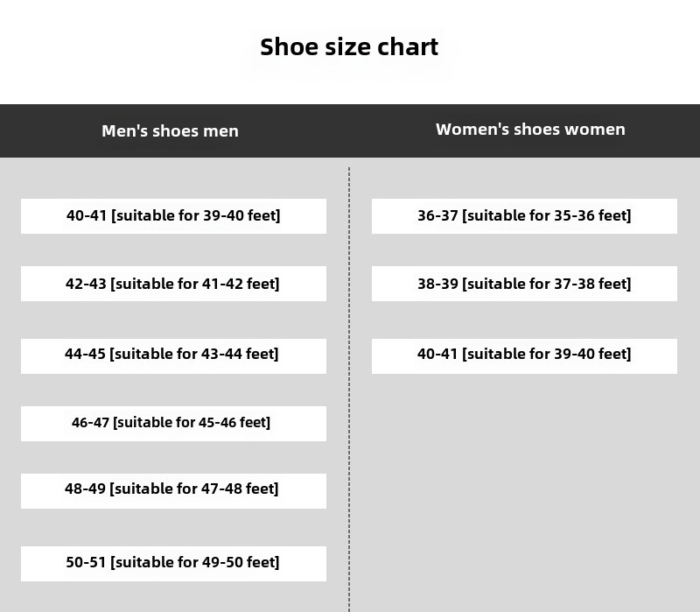Click "suitable for 35-36 feet" note text
The height and width of the screenshot is (612, 700).
coord(547,215)
